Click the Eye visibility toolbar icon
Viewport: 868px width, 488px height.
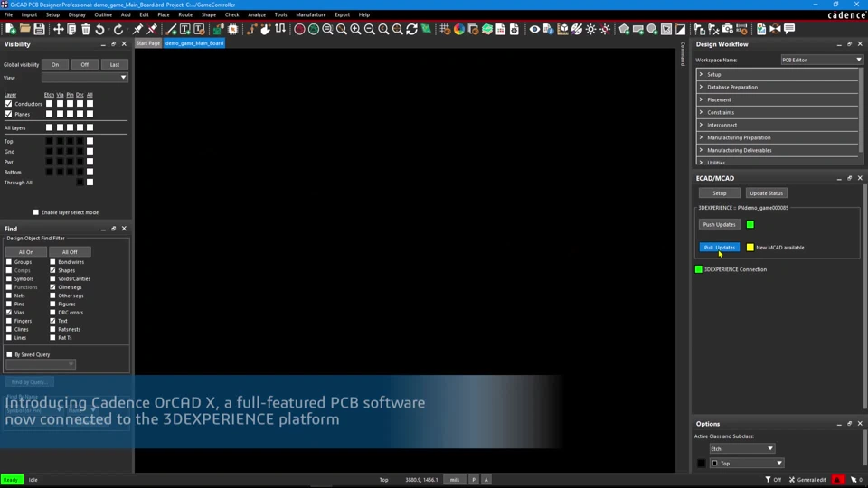[x=534, y=29]
